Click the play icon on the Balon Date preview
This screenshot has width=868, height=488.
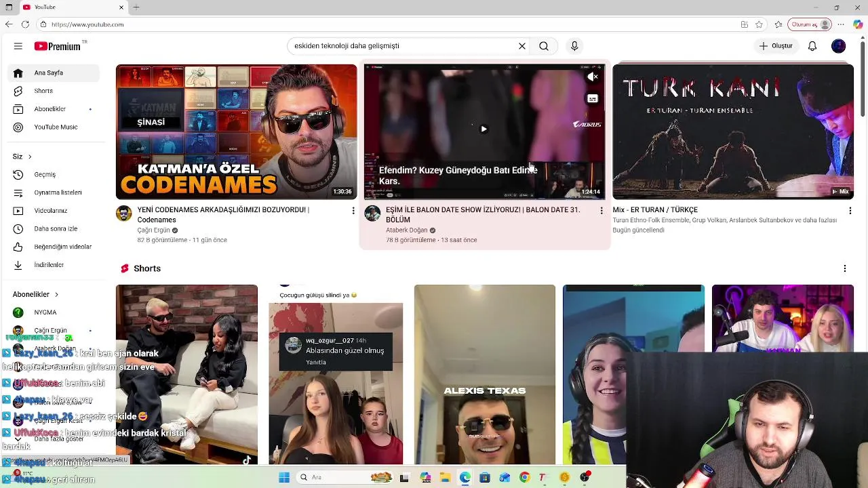pyautogui.click(x=484, y=129)
